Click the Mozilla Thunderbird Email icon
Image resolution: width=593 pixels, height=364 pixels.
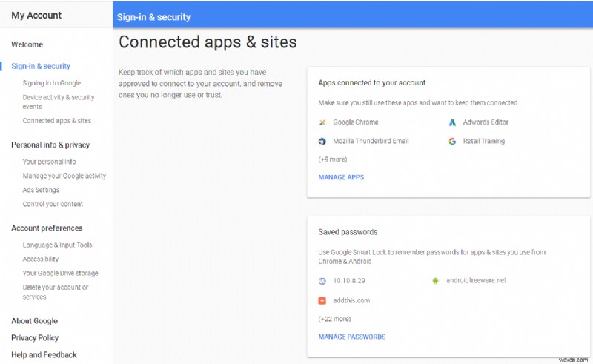(322, 141)
